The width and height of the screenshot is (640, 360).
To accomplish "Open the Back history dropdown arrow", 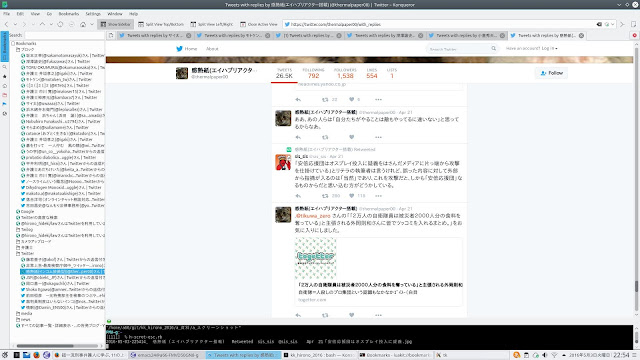I will pyautogui.click(x=15, y=24).
